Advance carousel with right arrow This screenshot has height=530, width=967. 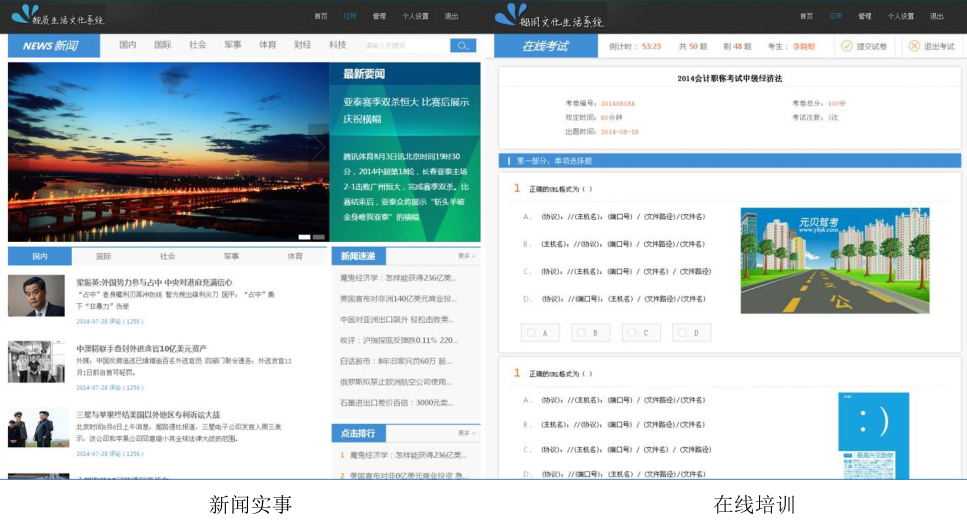coord(318,148)
